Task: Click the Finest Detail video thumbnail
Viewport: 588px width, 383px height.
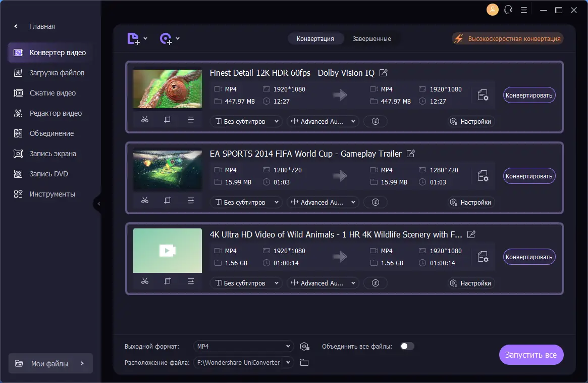Action: point(167,89)
